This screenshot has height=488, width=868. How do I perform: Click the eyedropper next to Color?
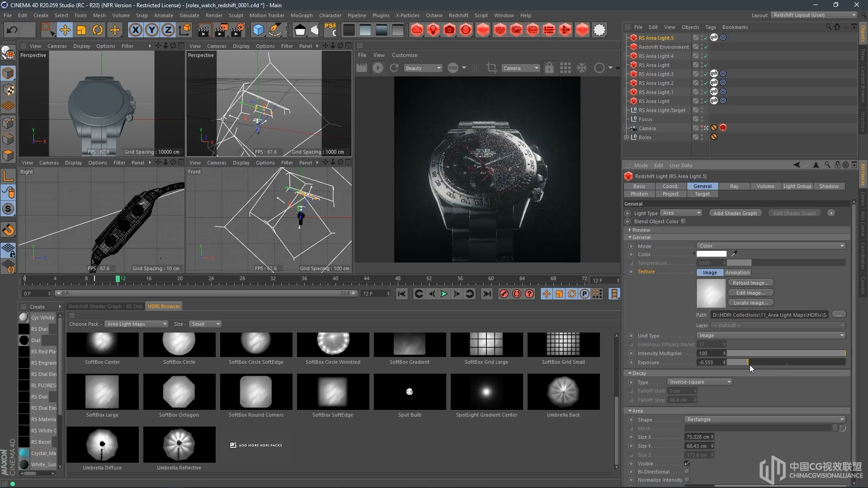[x=734, y=254]
